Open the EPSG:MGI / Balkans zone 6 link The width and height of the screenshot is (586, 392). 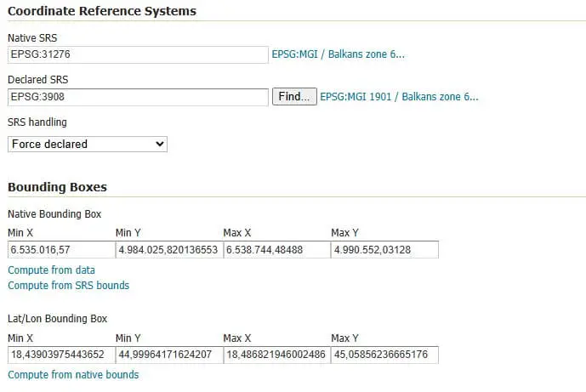coord(338,54)
